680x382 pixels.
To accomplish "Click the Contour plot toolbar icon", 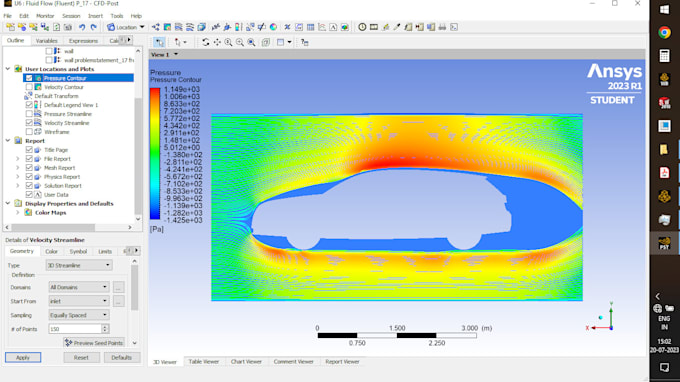I will [x=167, y=27].
